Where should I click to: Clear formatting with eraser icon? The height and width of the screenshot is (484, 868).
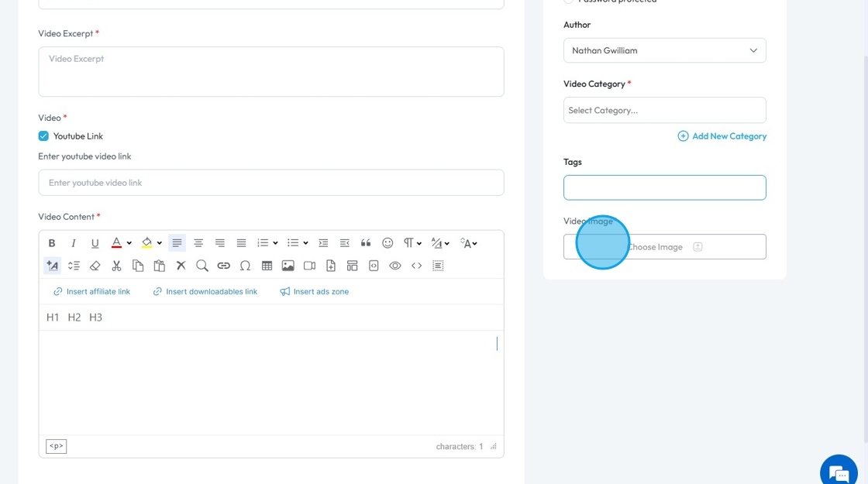click(x=95, y=266)
